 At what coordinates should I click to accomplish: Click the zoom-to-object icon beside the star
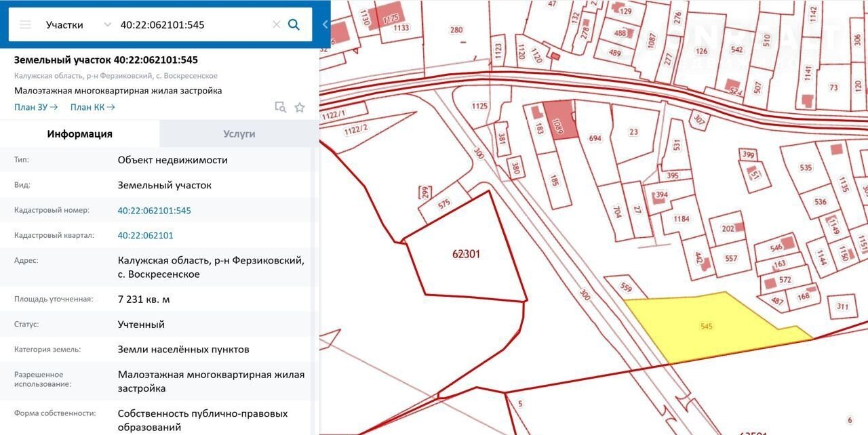280,107
